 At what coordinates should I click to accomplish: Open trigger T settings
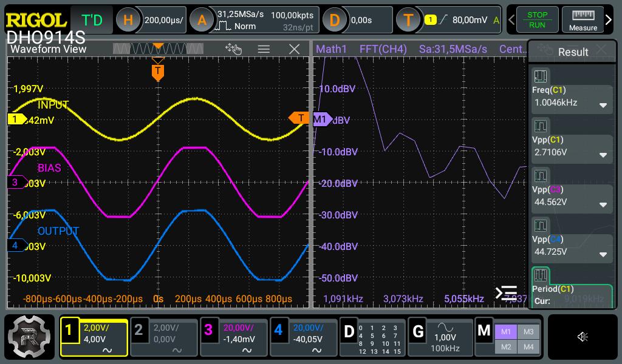(408, 20)
